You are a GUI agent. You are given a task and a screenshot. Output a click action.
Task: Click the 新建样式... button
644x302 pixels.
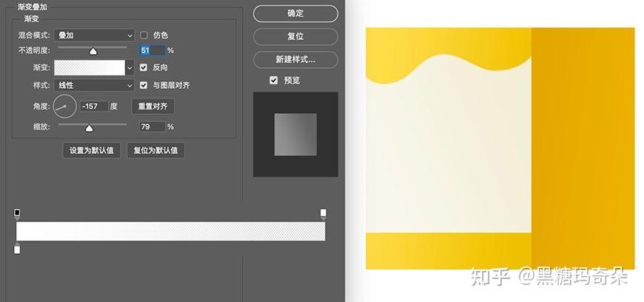(x=295, y=59)
